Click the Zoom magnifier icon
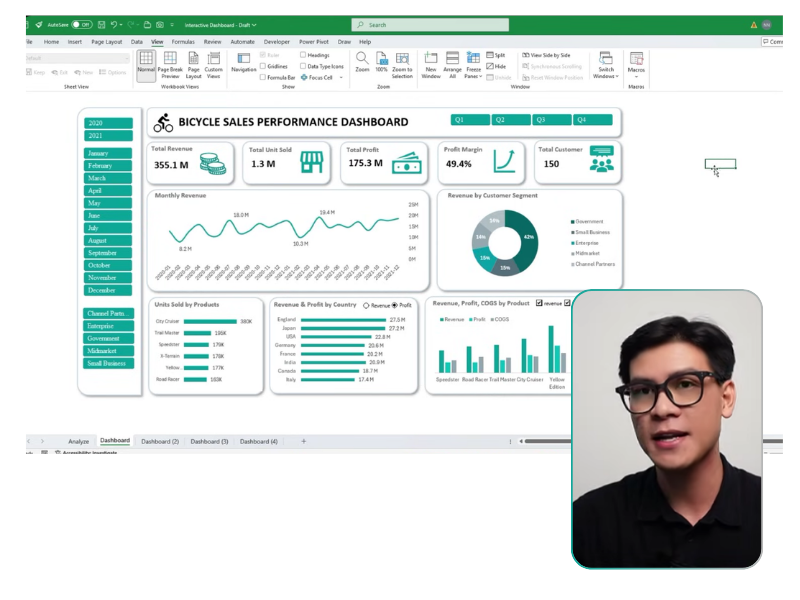800x600 pixels. (x=362, y=58)
